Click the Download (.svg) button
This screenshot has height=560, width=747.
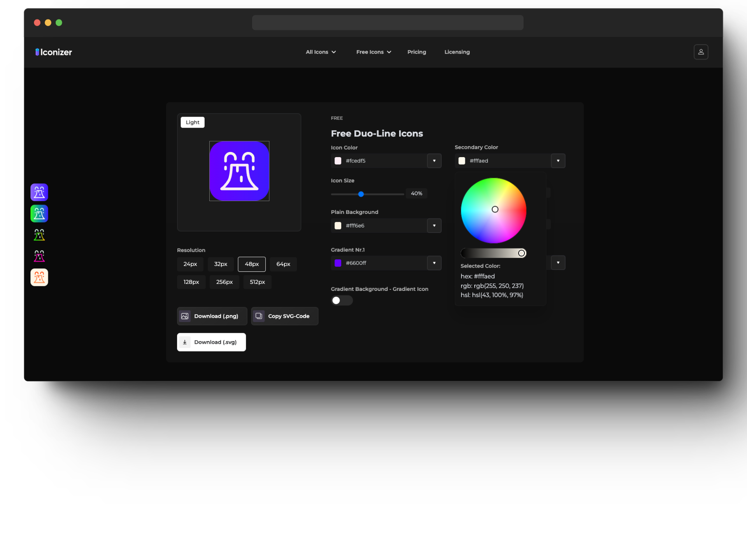click(211, 342)
